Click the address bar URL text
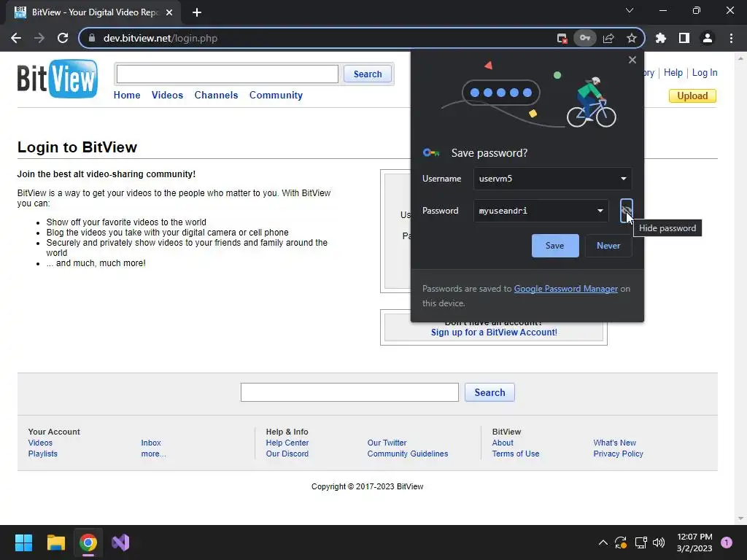 point(160,38)
